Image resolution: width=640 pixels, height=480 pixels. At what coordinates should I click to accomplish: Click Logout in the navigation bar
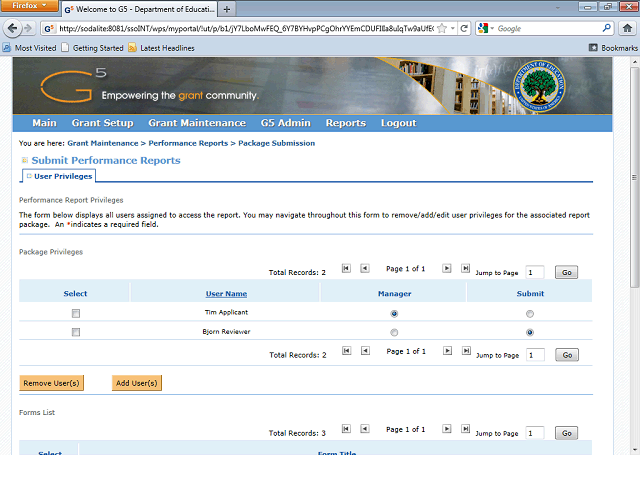pos(398,123)
